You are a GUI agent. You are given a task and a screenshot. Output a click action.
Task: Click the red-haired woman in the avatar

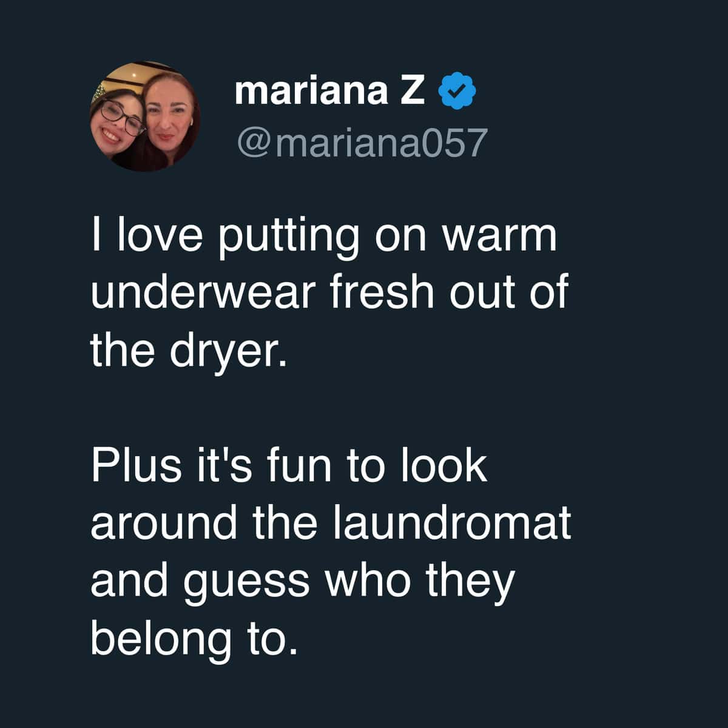click(x=169, y=120)
